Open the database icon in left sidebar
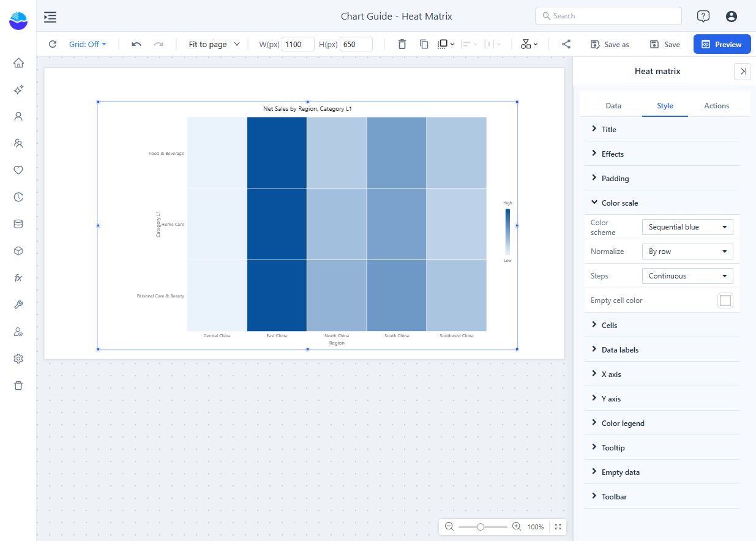 click(18, 224)
